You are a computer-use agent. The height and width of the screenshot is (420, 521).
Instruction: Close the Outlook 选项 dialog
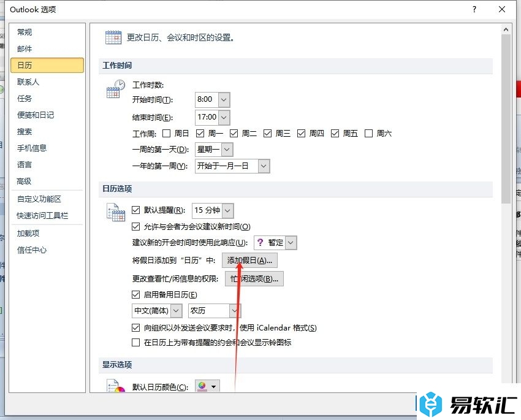coord(502,9)
